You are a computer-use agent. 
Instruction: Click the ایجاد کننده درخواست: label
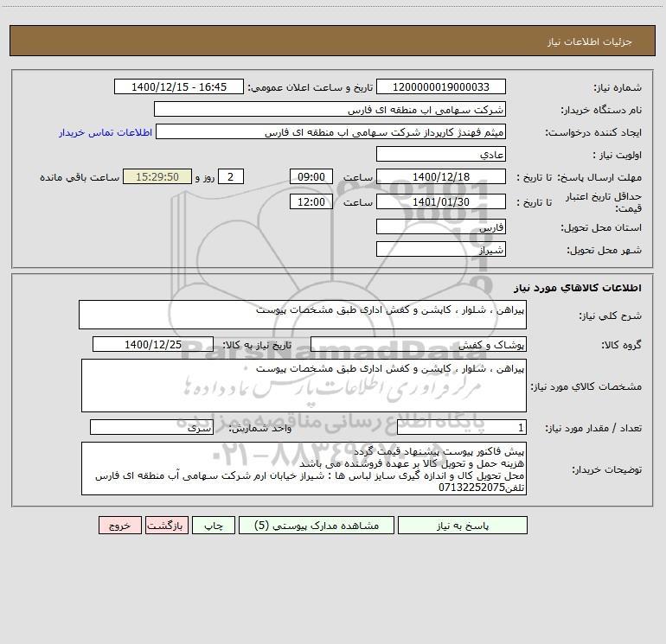pyautogui.click(x=593, y=133)
